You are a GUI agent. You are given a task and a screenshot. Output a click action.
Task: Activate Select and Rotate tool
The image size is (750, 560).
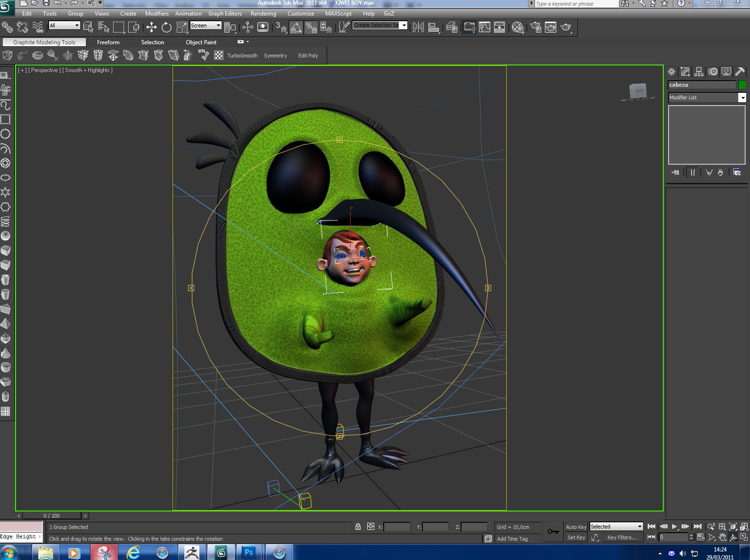coord(166,27)
